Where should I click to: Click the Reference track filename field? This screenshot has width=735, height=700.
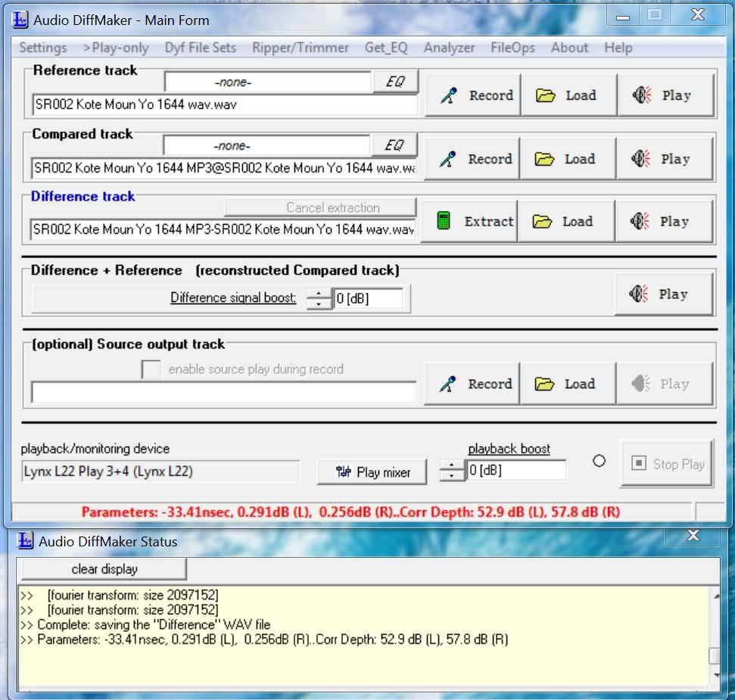click(x=225, y=104)
